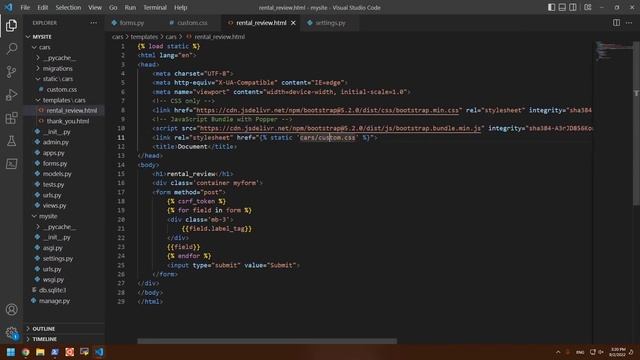Click the vertical scrollbar of the editor

(636, 122)
